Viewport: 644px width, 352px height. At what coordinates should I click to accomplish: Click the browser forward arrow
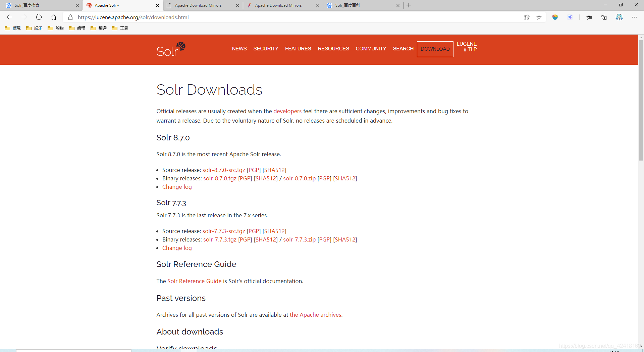(24, 17)
